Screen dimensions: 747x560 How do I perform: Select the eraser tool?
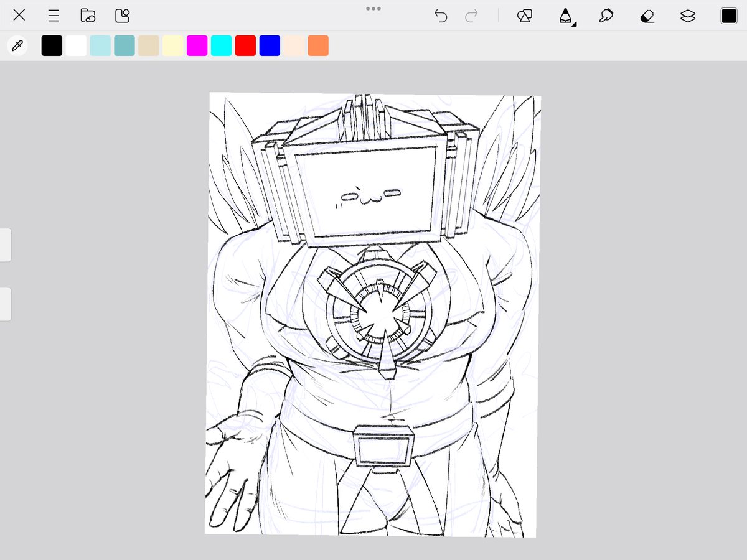coord(647,16)
